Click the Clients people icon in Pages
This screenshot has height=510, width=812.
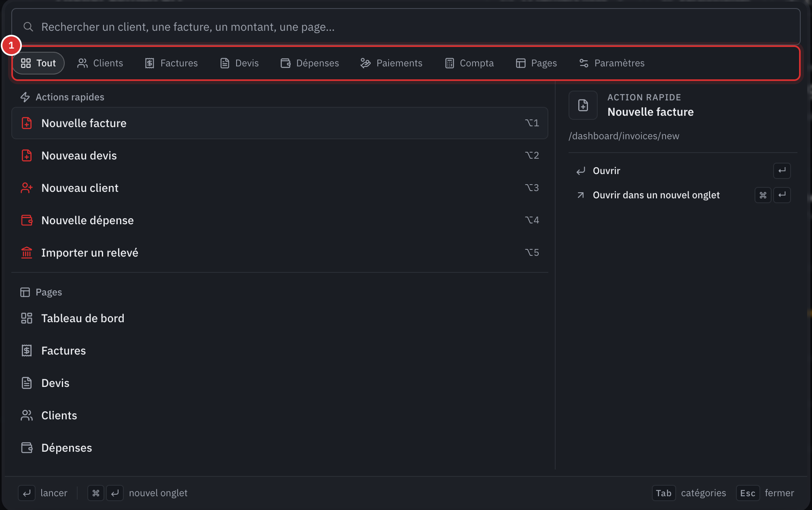pos(27,415)
